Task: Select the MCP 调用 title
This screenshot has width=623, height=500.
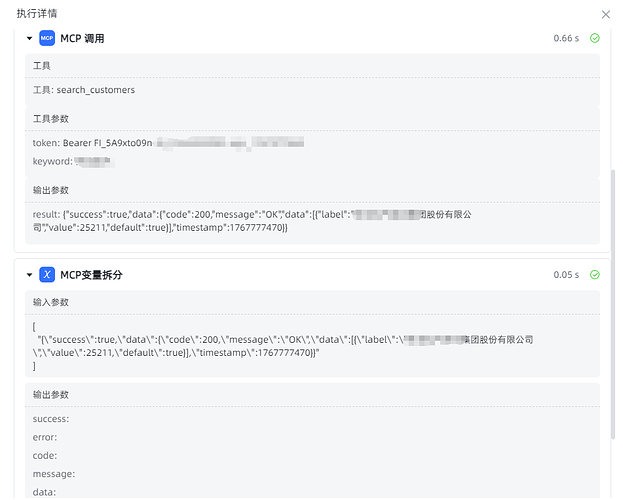Action: (82, 39)
